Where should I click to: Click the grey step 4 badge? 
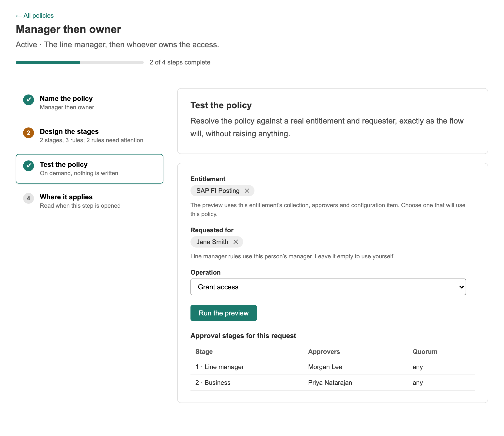pos(29,198)
